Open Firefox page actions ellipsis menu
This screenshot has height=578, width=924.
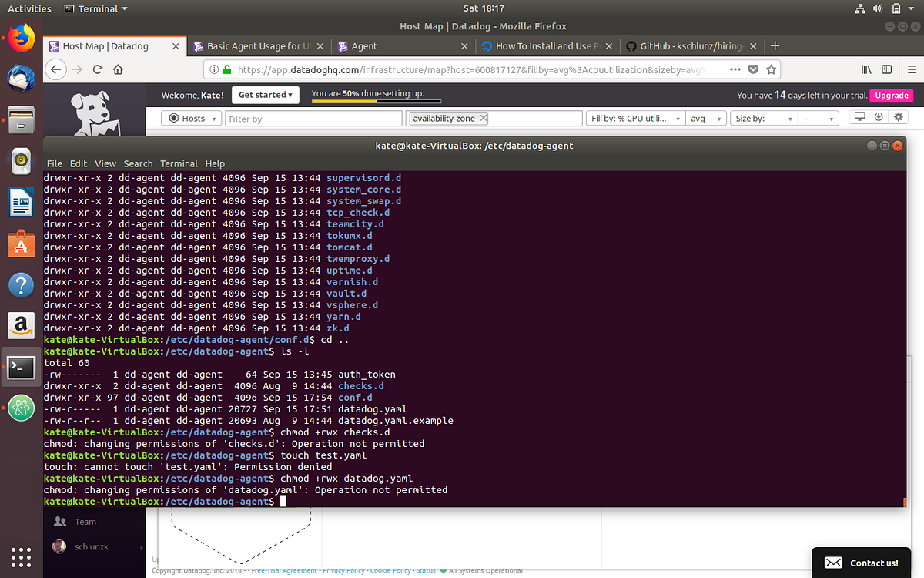(x=734, y=69)
